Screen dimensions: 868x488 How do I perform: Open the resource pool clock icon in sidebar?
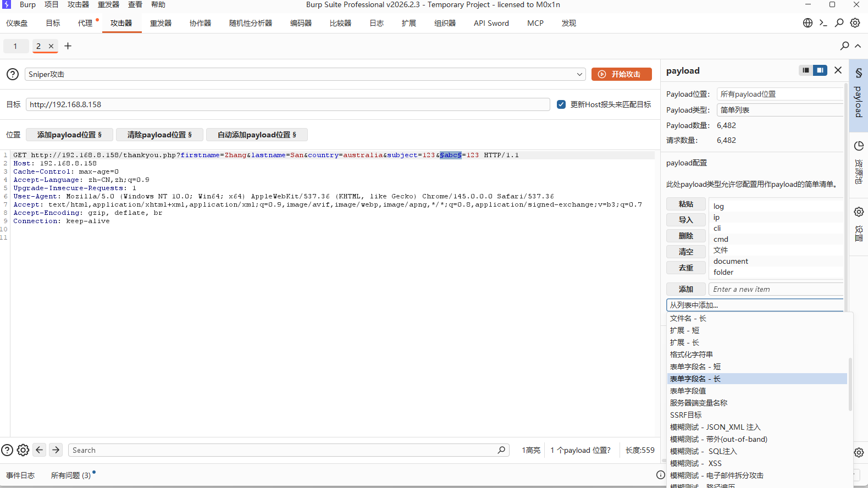[x=859, y=146]
